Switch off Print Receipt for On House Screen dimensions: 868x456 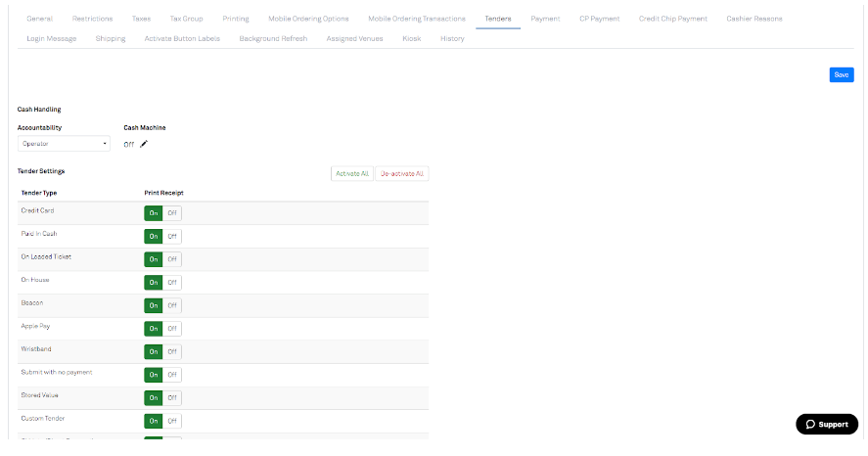(x=172, y=283)
